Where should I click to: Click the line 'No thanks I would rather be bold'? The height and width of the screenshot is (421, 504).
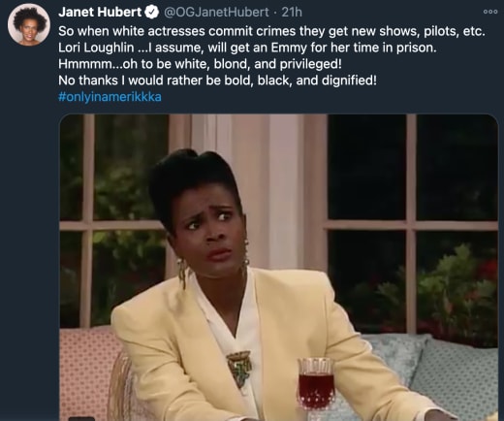[x=217, y=81]
